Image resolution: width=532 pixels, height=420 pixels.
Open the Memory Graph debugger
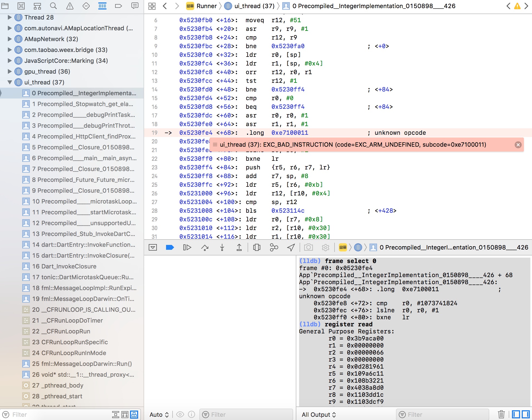coord(274,247)
